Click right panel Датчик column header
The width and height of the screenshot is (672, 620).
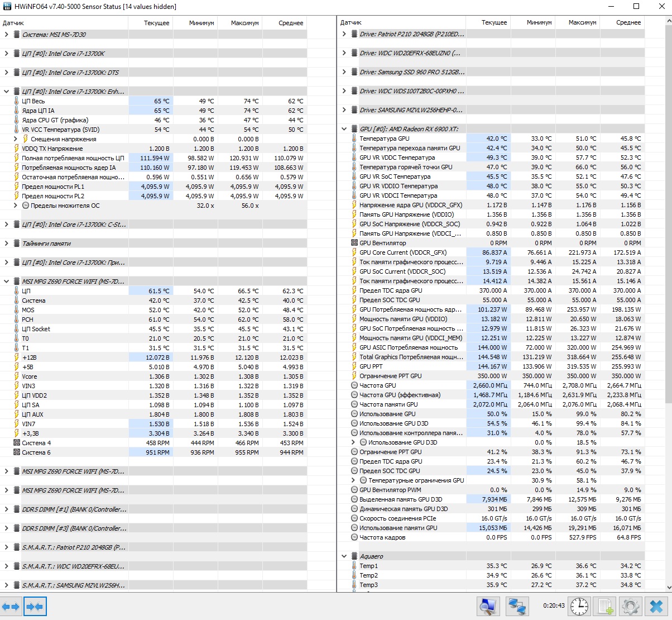[x=402, y=22]
